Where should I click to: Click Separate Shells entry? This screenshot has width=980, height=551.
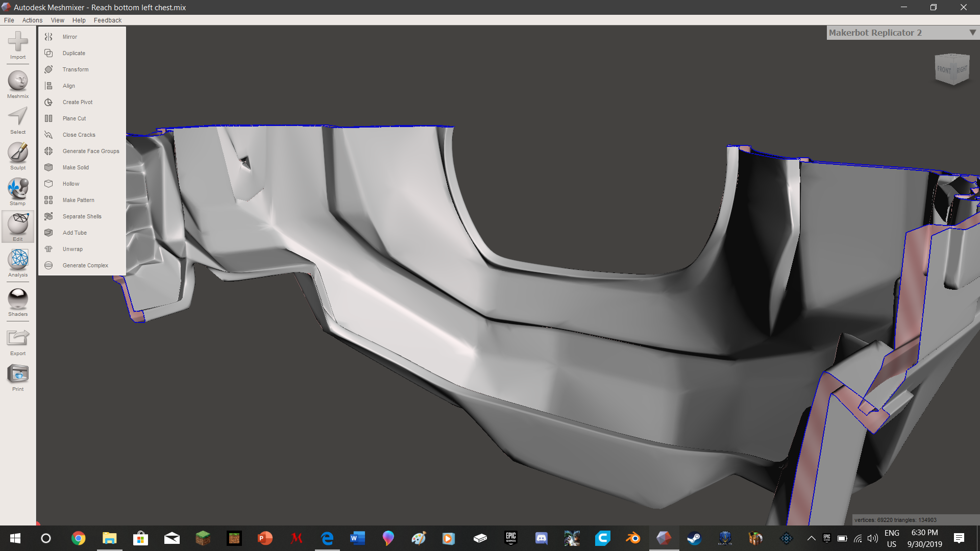pos(82,216)
